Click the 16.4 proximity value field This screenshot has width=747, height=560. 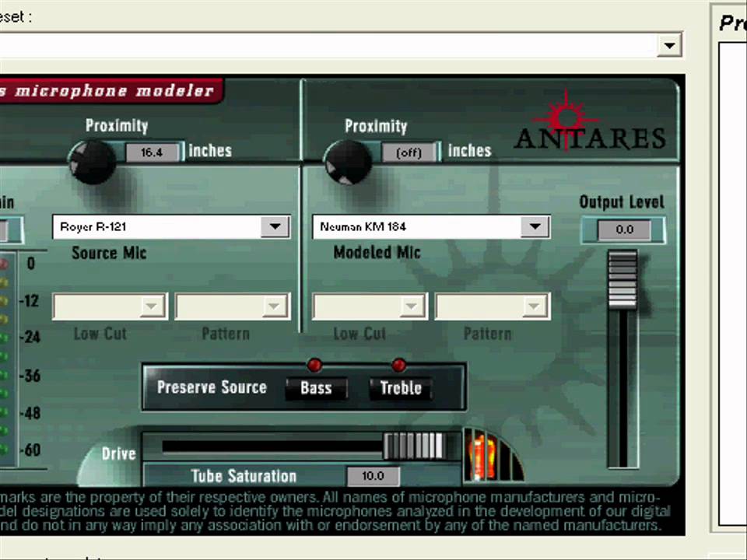click(x=152, y=152)
